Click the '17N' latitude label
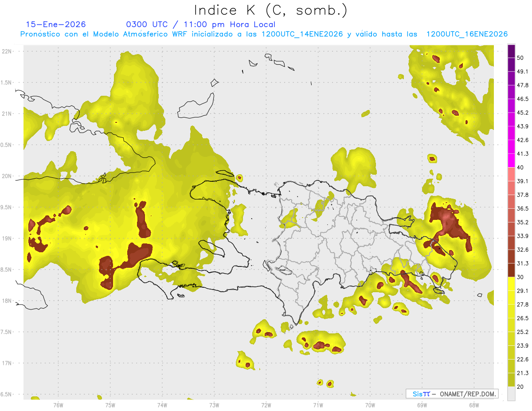 [x=7, y=363]
